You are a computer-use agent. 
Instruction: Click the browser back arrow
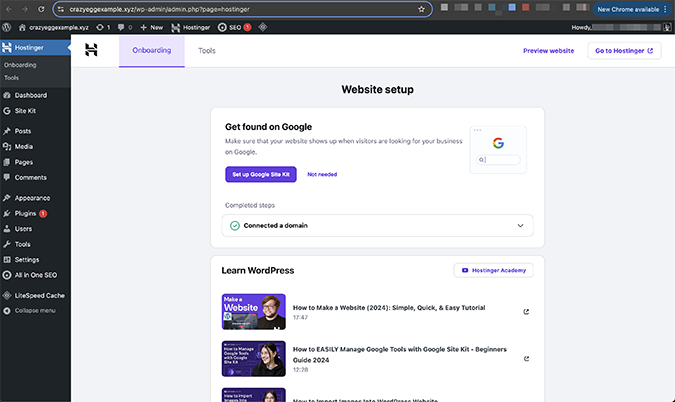point(9,9)
